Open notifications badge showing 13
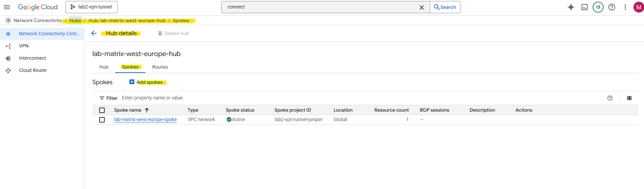The image size is (644, 189). pos(598,7)
